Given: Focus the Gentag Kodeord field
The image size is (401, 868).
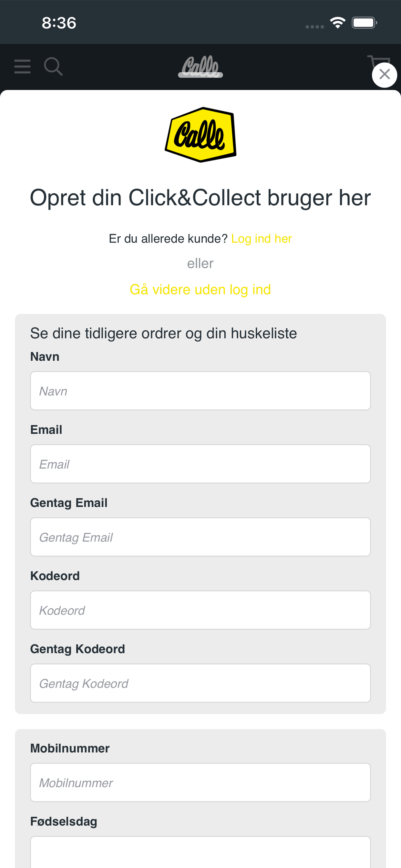Looking at the screenshot, I should 200,683.
